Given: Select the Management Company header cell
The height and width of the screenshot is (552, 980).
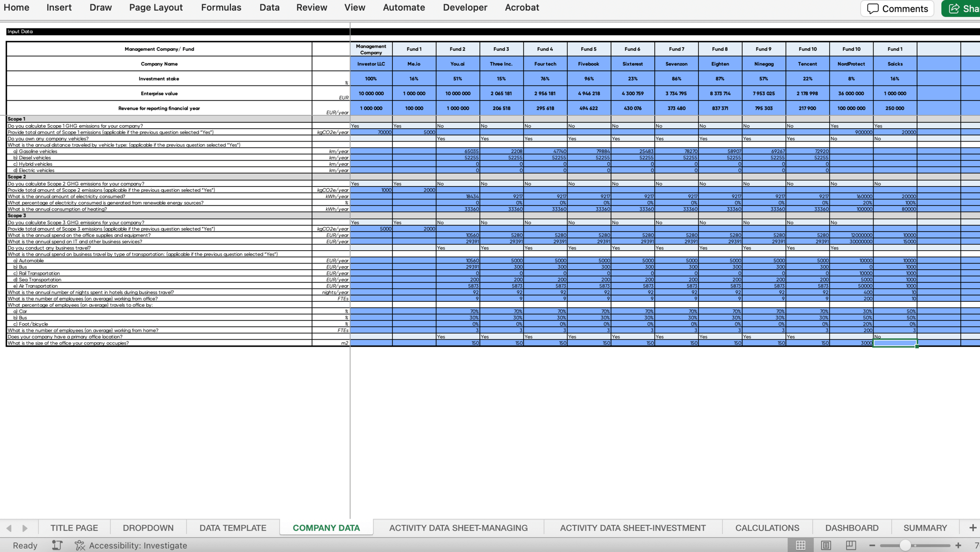Looking at the screenshot, I should point(371,49).
